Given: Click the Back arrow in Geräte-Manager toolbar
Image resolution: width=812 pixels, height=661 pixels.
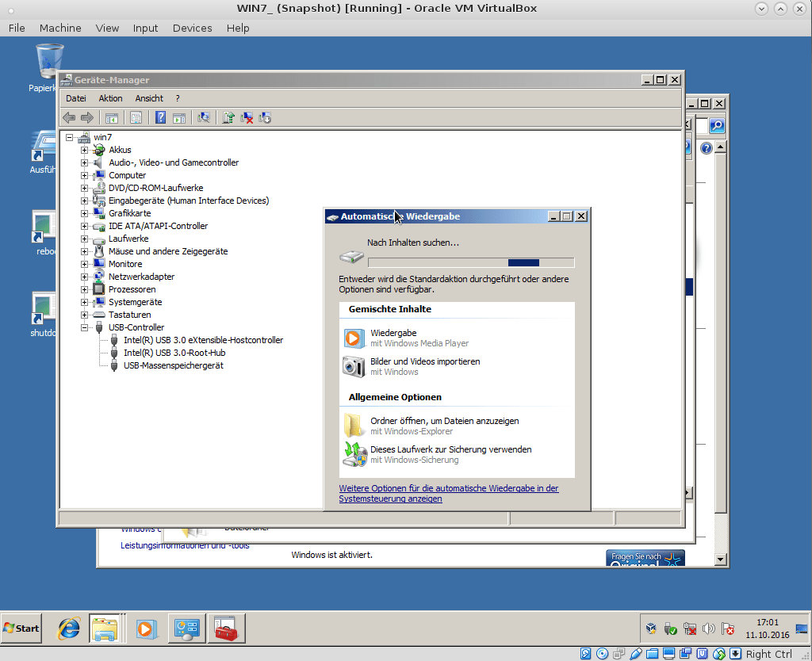Looking at the screenshot, I should 69,118.
